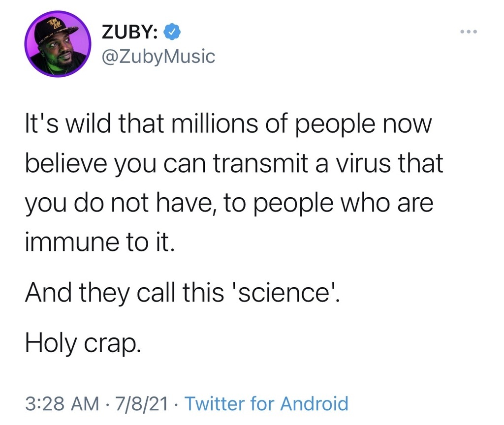Click the Twitter for Android source link
Viewport: 504px width, 425px height.
[267, 403]
